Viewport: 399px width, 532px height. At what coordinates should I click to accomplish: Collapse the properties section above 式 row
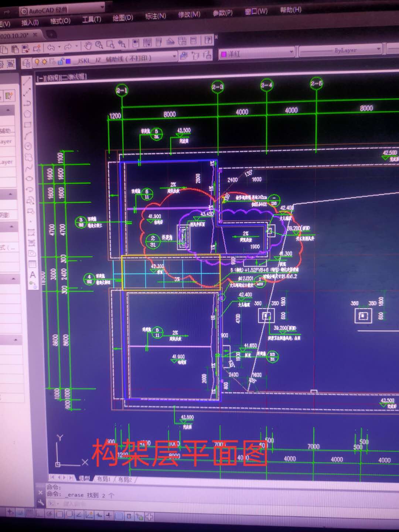[x=11, y=226]
